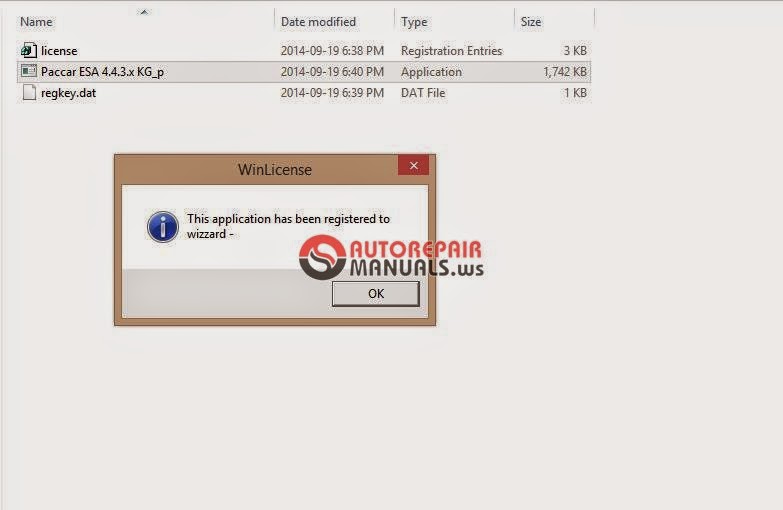Close the WinLicense dialog with the X

(413, 165)
